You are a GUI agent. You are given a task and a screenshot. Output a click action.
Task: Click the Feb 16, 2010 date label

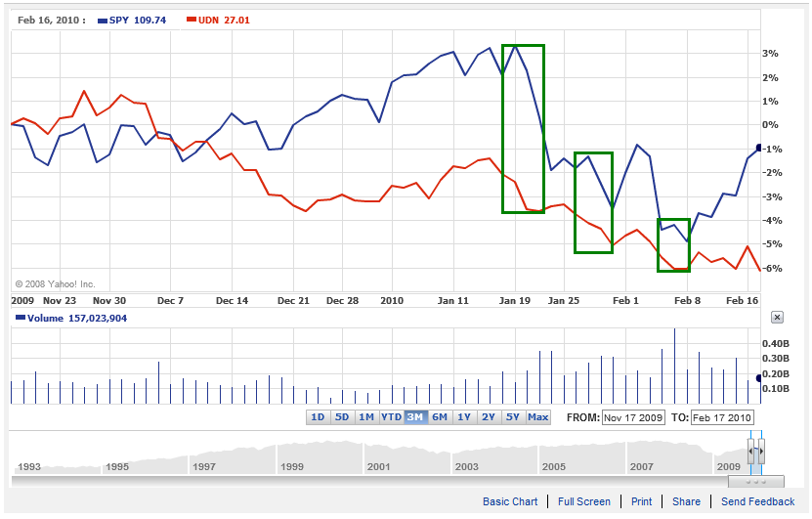click(x=51, y=21)
